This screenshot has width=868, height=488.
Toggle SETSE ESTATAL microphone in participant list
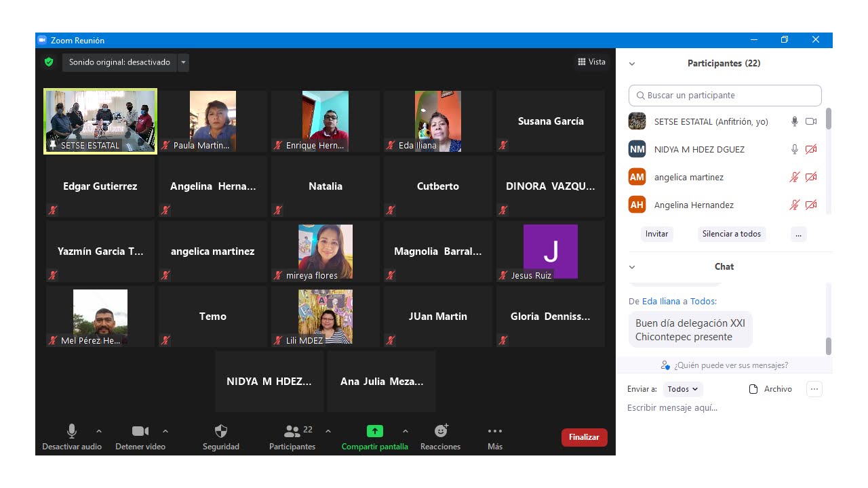pyautogui.click(x=794, y=122)
